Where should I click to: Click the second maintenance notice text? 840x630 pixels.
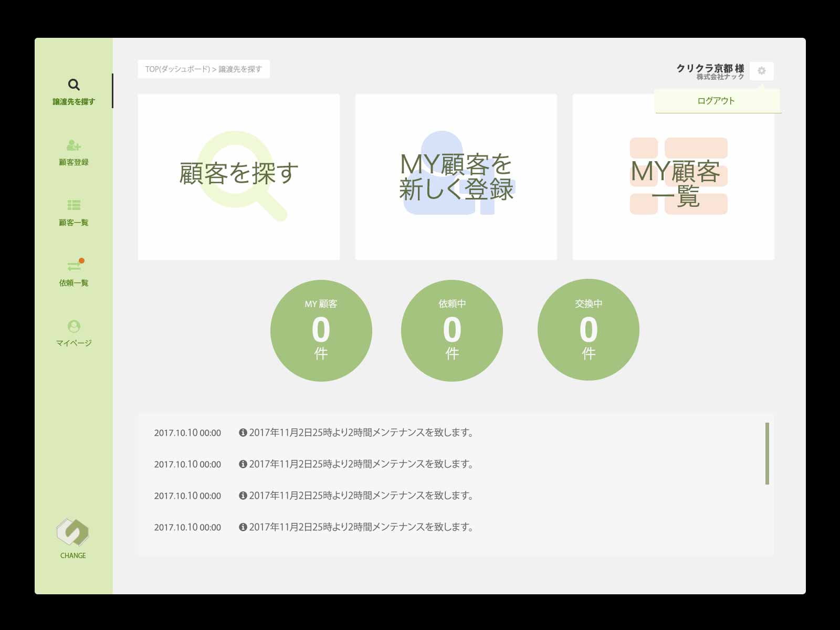click(361, 464)
